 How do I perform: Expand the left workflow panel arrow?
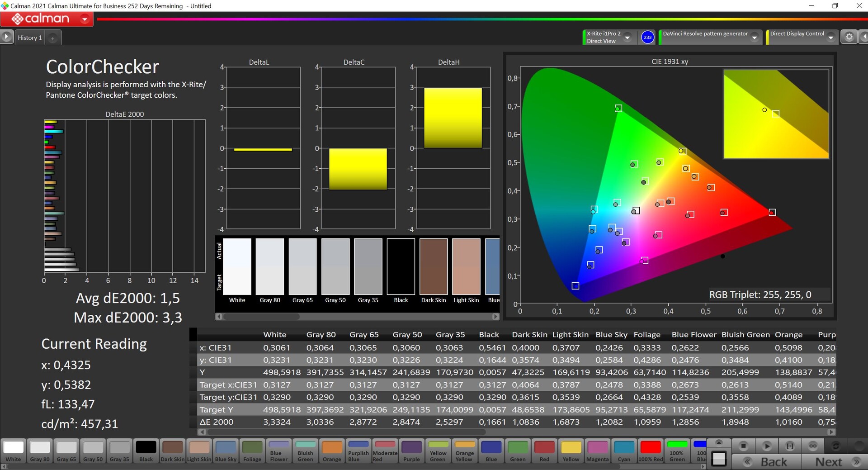tap(6, 37)
